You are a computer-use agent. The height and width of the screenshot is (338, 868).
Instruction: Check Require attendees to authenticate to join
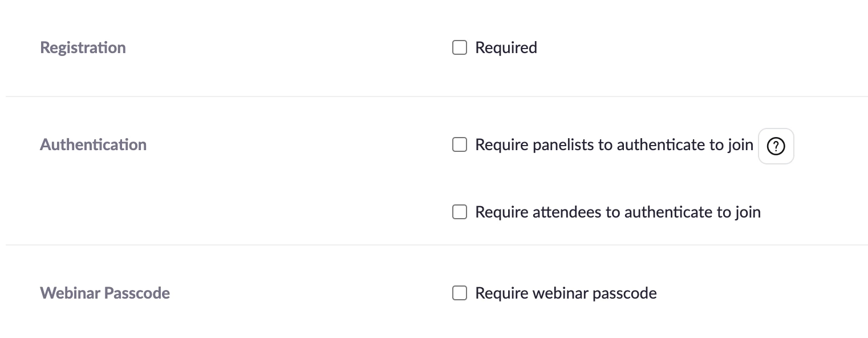(459, 212)
